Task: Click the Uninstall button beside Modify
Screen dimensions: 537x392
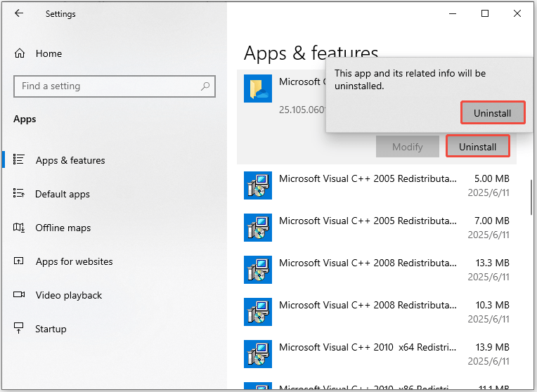Action: click(x=478, y=147)
